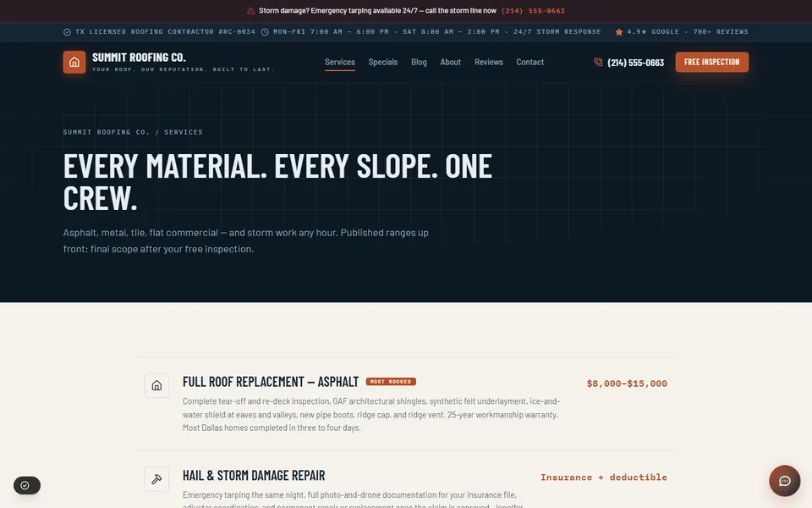Click the storm warning triangle icon
The width and height of the screenshot is (812, 508).
[250, 11]
